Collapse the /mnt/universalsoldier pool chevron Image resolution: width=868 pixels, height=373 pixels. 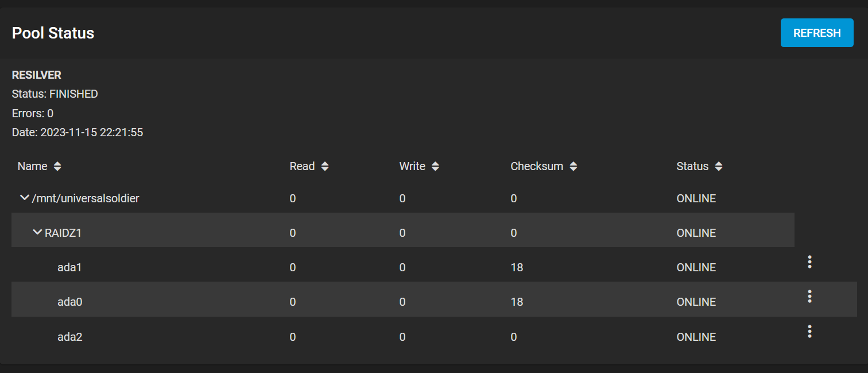24,198
